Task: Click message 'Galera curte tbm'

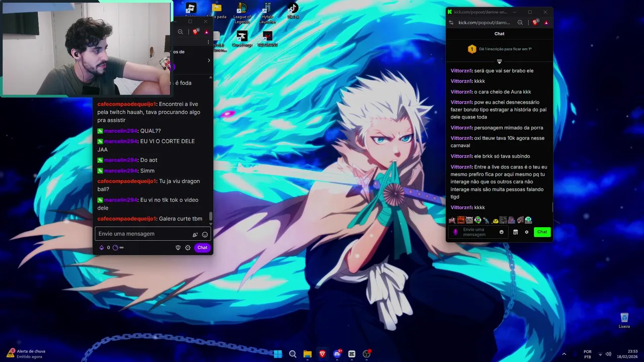Action: (180, 219)
